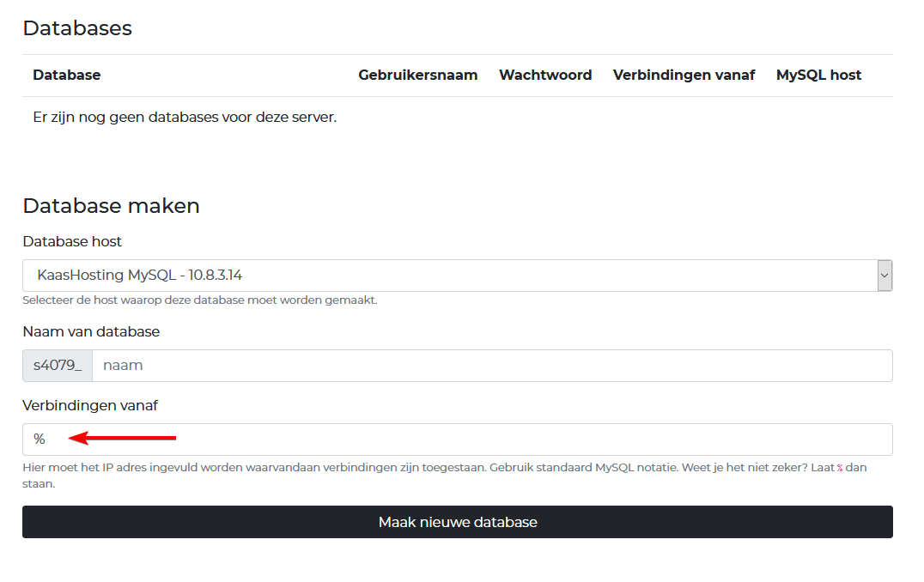Viewport: 924px width, 582px height.
Task: Click the dropdown arrow on KaasHosting MySQL select
Action: click(x=884, y=276)
